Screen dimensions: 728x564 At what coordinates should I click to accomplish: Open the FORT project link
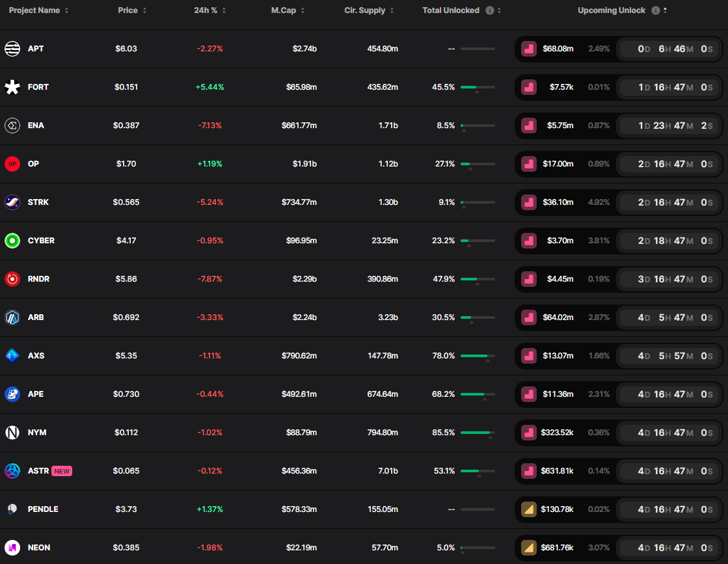38,87
